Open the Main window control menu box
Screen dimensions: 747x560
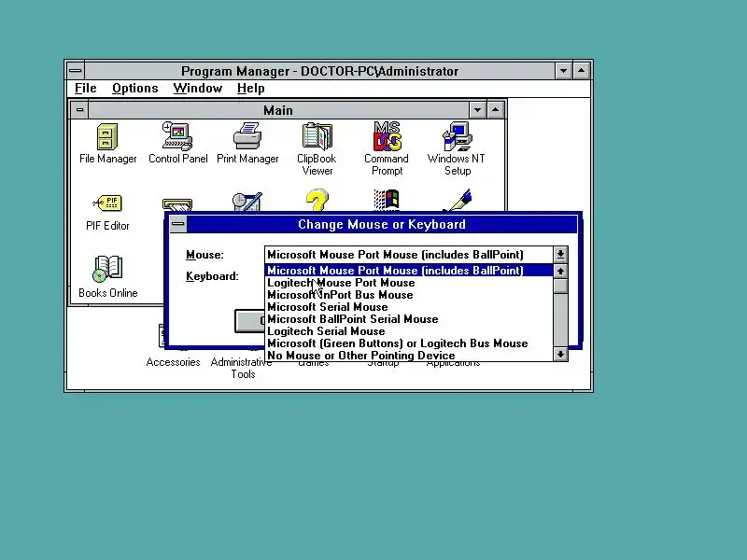(x=79, y=110)
